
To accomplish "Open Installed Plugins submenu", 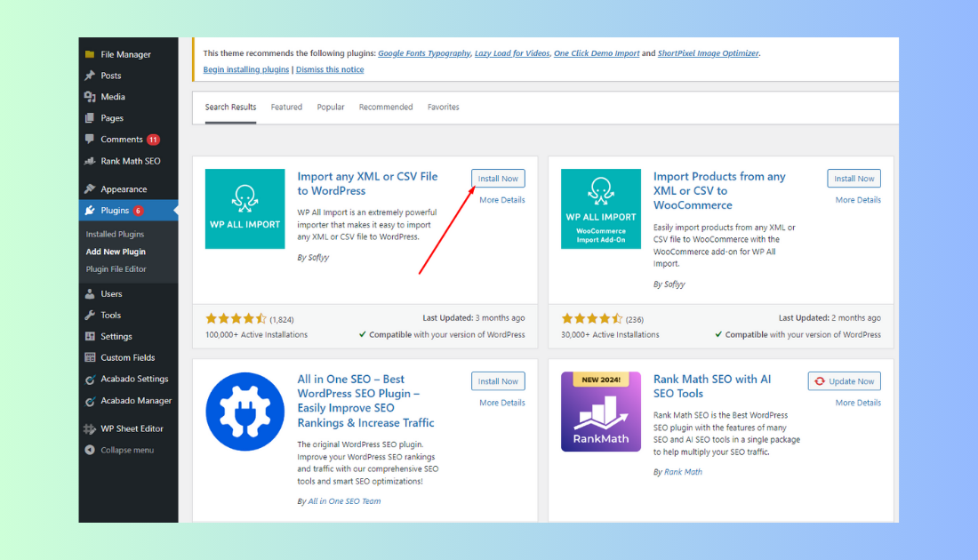I will click(115, 234).
